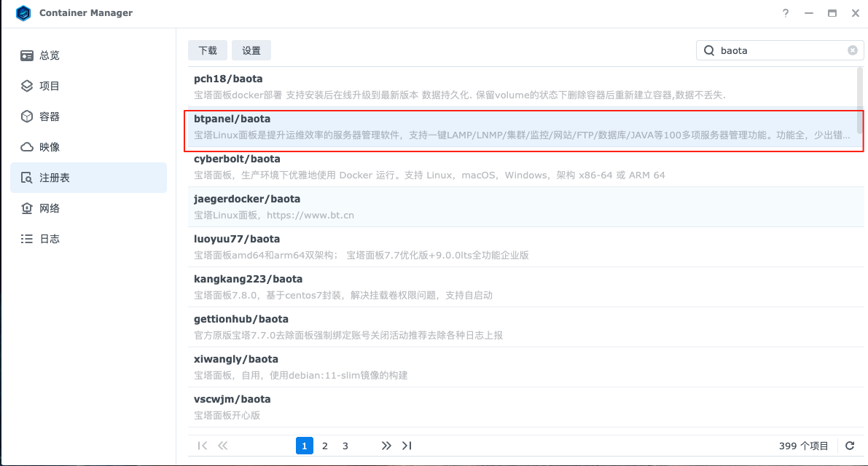Select page 3 in pagination
868x466 pixels.
point(345,446)
